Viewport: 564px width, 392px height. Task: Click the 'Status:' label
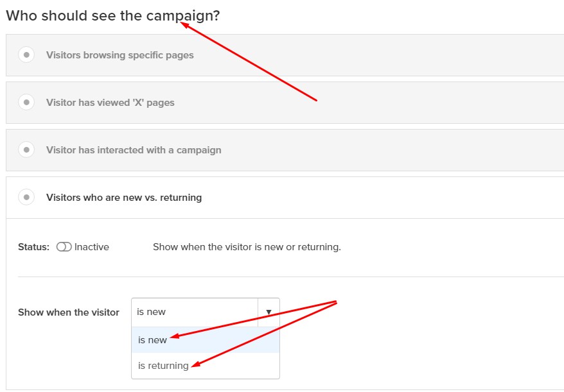click(x=34, y=247)
